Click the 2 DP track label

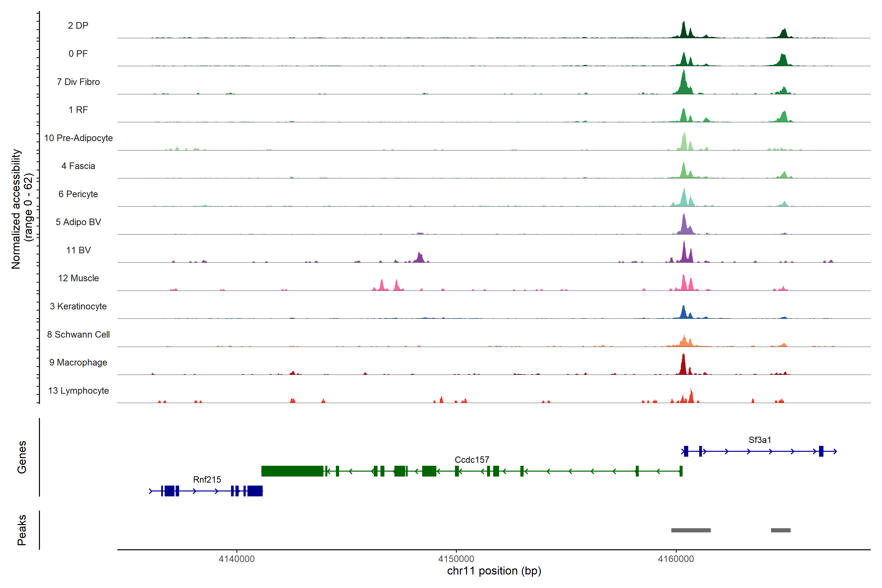[x=78, y=25]
